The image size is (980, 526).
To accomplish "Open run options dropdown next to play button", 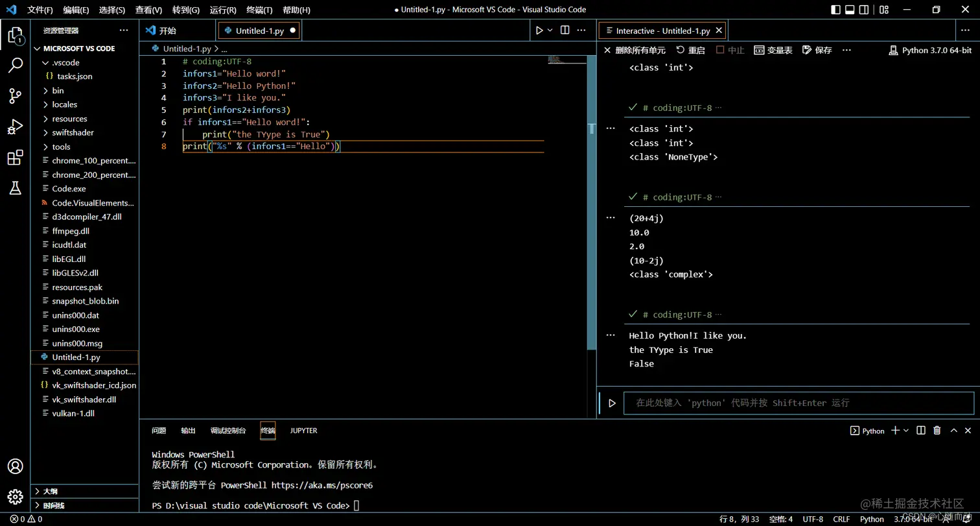I will [x=550, y=30].
